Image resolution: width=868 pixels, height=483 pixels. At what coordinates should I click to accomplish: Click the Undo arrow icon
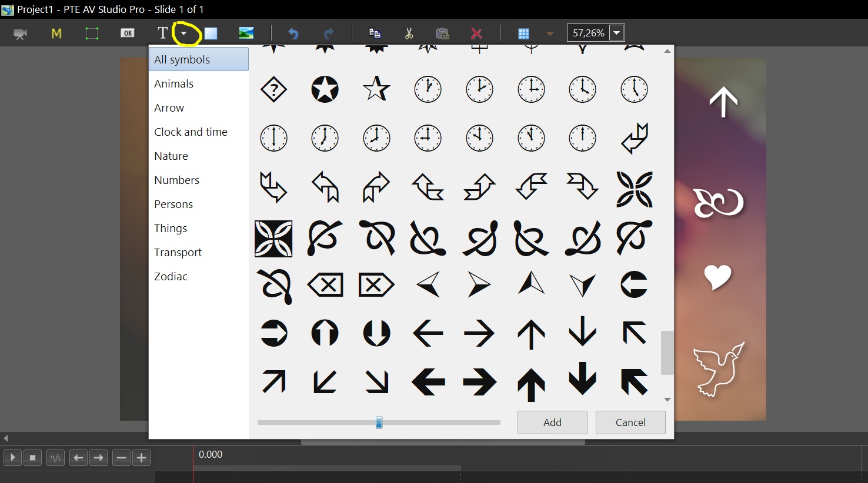point(293,33)
